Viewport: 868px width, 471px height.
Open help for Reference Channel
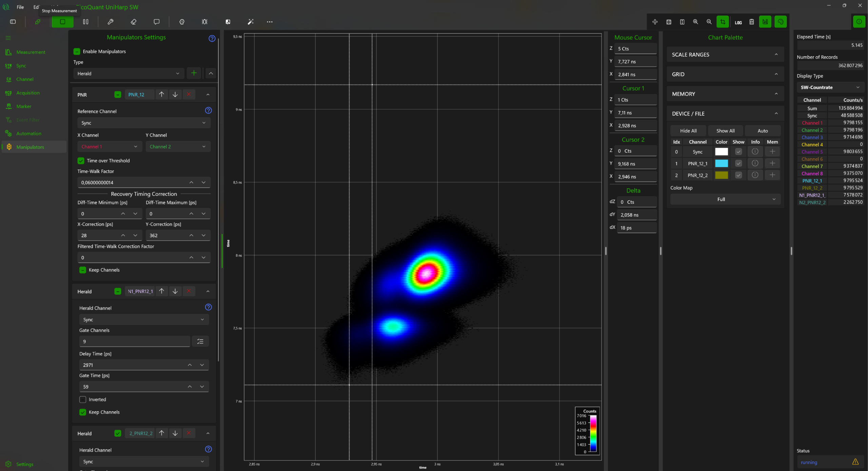pyautogui.click(x=209, y=110)
